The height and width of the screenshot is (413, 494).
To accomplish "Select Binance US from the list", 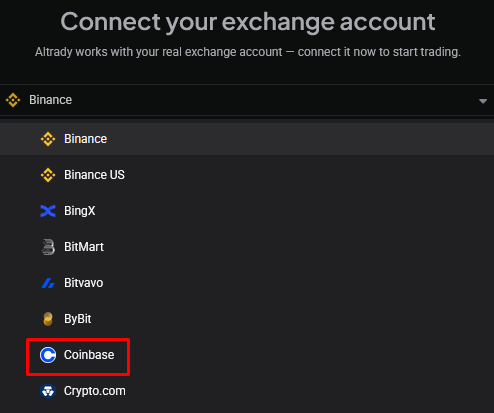I will pos(247,175).
